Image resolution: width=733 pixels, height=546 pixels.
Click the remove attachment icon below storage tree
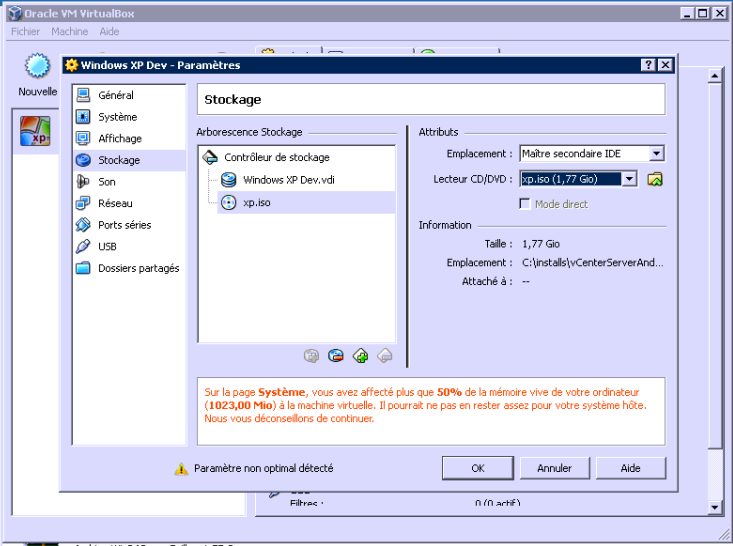coord(336,355)
